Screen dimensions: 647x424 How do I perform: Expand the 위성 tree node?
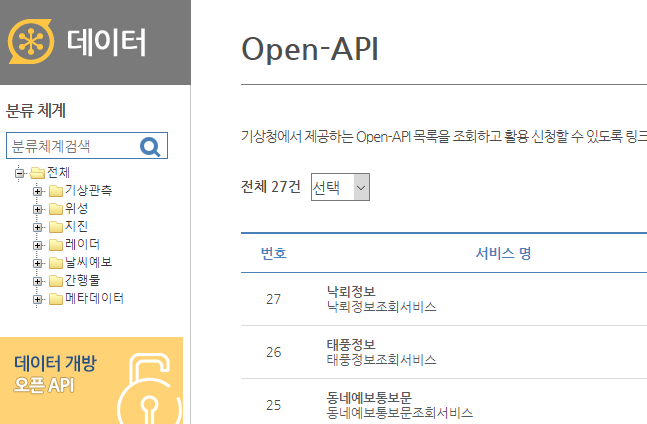[38, 209]
